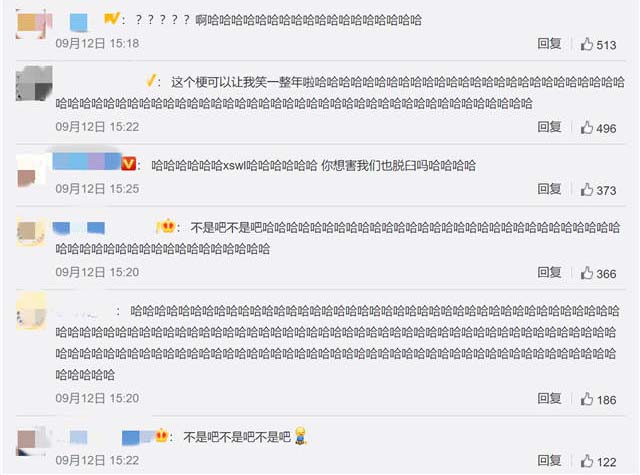Like the comment with 373 likes

click(587, 189)
